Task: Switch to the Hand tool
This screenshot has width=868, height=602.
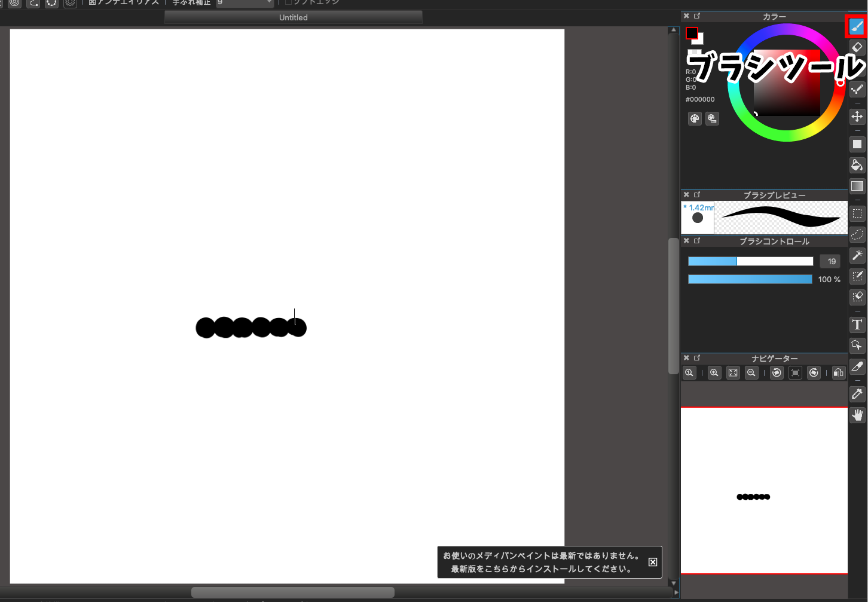Action: [857, 415]
